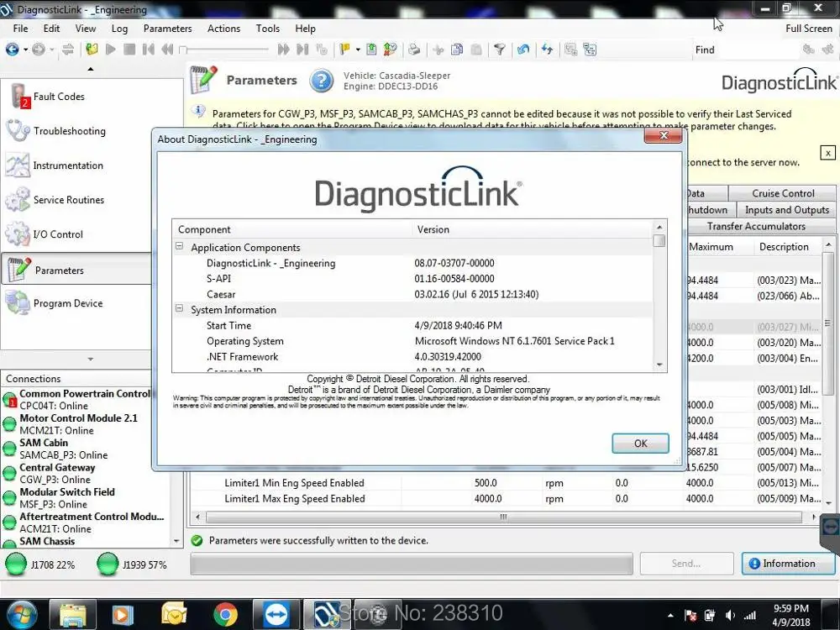Open the Edit menu
Screen dimensions: 840x630
[51, 29]
